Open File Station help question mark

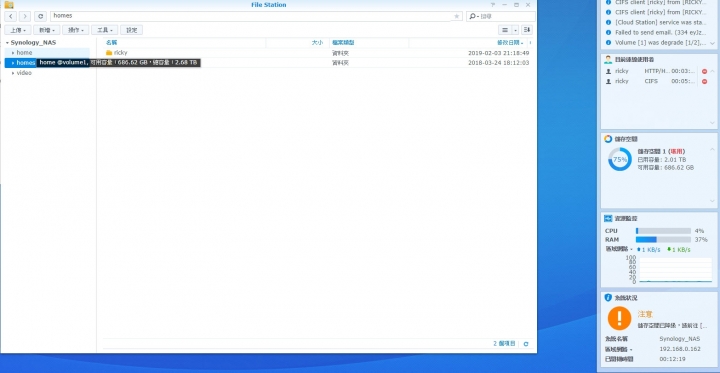493,5
